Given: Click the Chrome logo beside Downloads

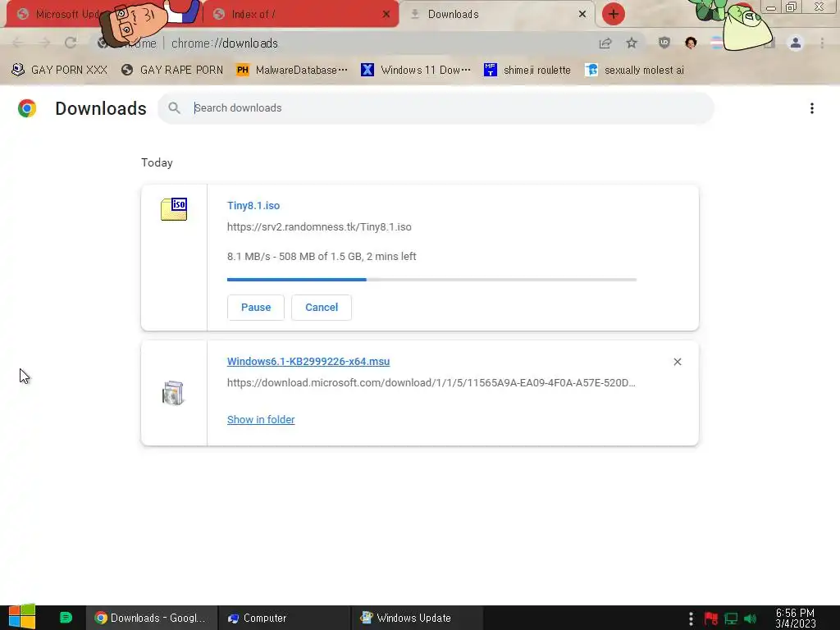Looking at the screenshot, I should [x=27, y=108].
